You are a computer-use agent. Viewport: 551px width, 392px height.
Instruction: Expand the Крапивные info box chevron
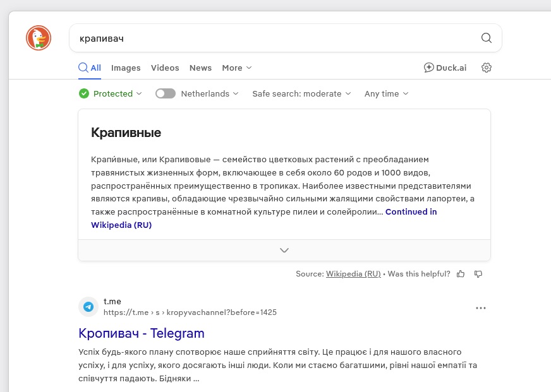coord(284,250)
